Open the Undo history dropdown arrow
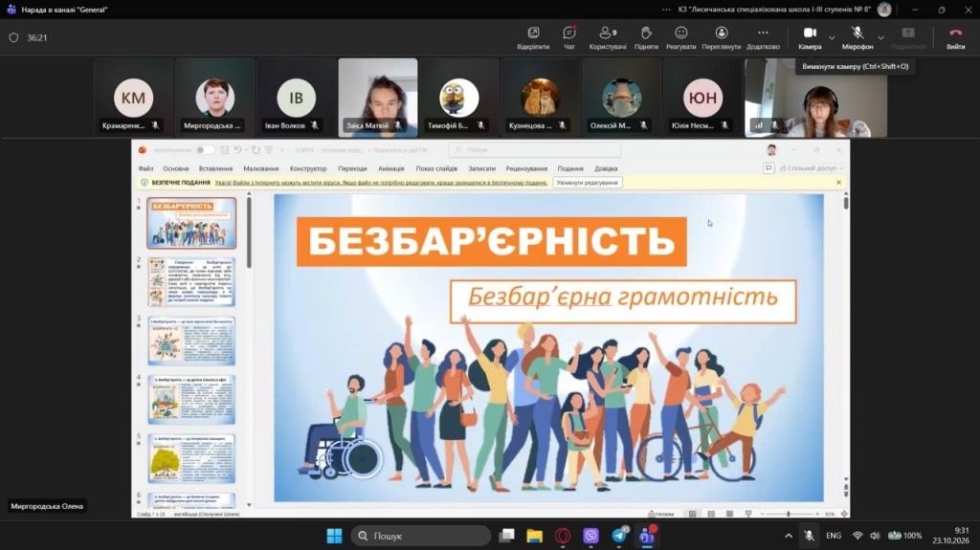Screen dimensions: 980x550 click(246, 150)
